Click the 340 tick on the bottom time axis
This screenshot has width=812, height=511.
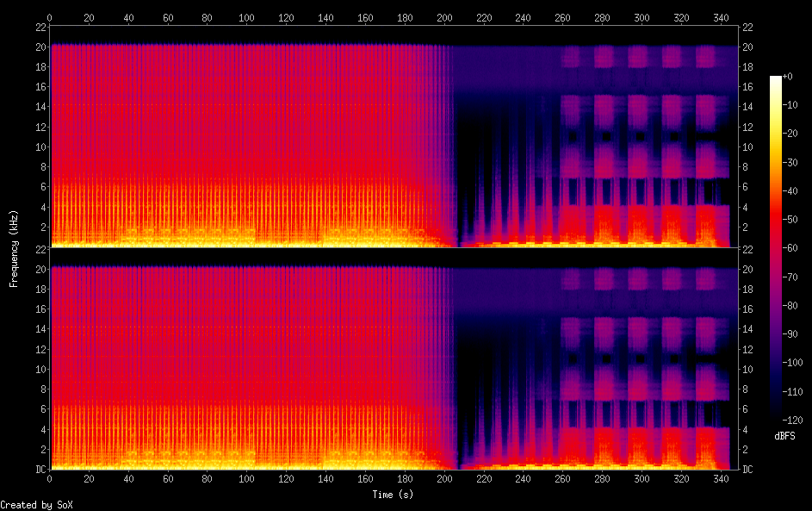(721, 478)
